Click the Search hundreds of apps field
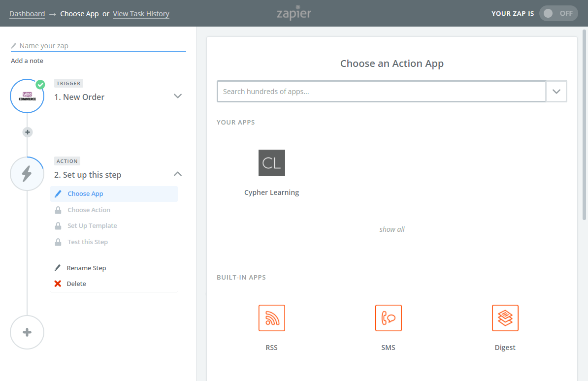Screen dimensions: 588x381 pos(381,92)
